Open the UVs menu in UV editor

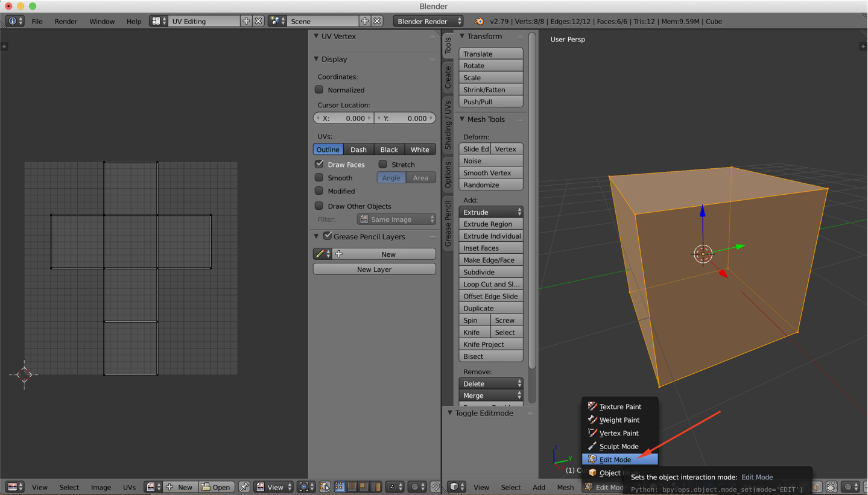129,487
